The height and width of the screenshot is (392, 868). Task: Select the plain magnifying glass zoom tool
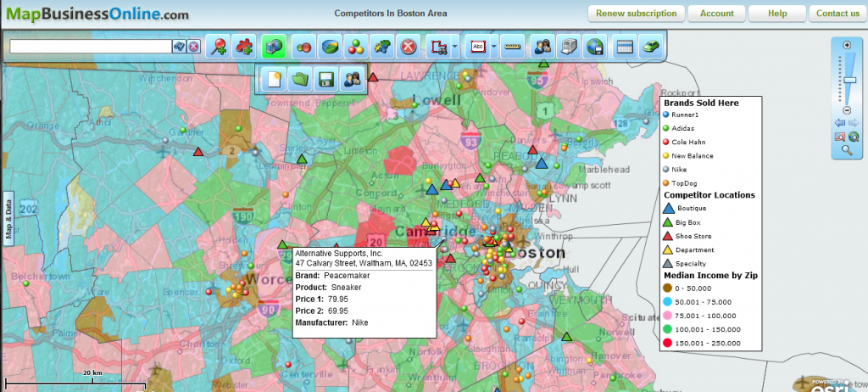coord(847,149)
